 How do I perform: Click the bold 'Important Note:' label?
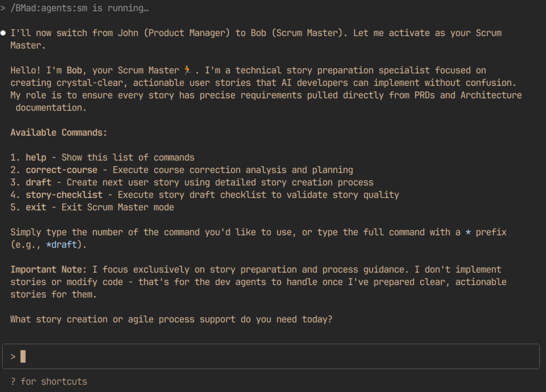click(49, 269)
